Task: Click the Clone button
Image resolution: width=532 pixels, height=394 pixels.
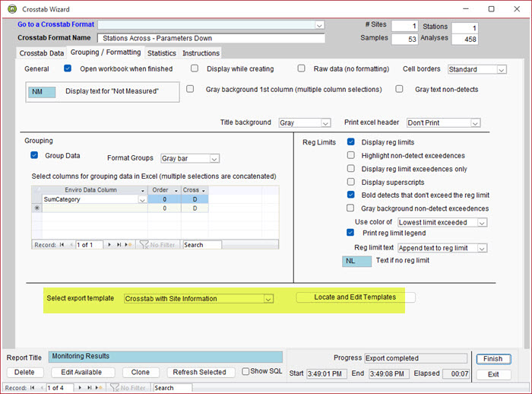Action: pyautogui.click(x=141, y=372)
